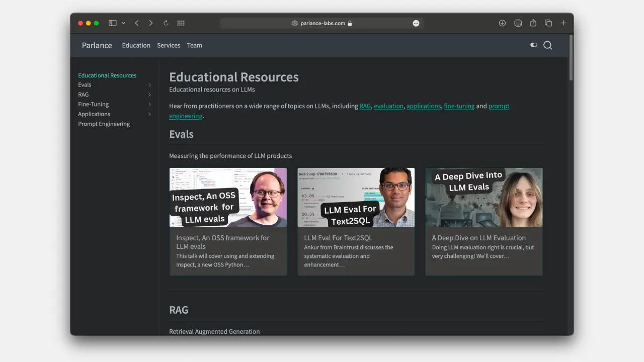The height and width of the screenshot is (362, 644).
Task: Open the Services menu in navbar
Action: (x=169, y=45)
